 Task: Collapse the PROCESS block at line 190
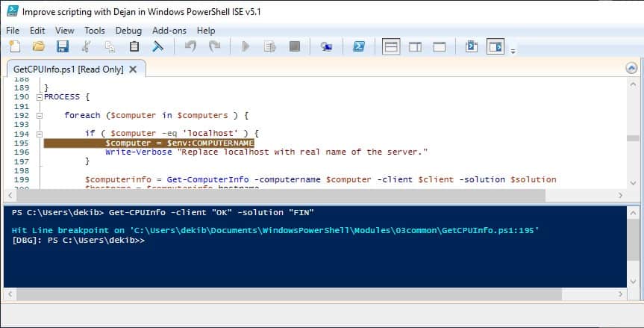coord(40,97)
